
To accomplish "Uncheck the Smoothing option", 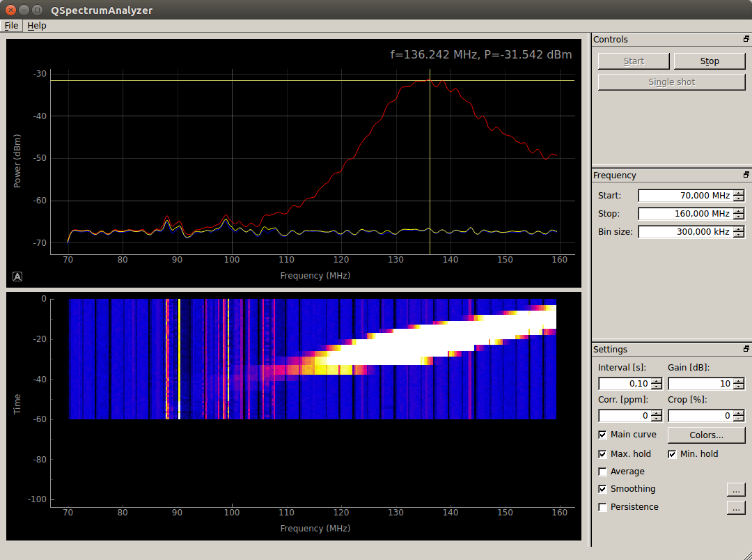I will pos(603,489).
